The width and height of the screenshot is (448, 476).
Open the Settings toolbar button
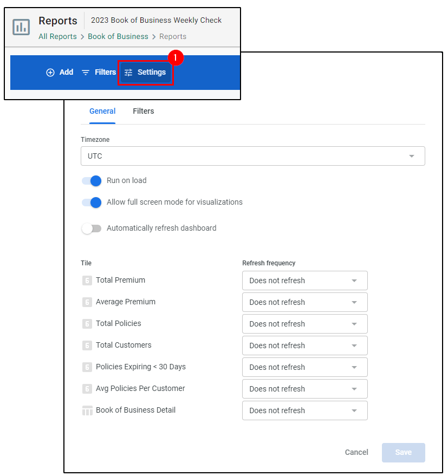coord(146,73)
